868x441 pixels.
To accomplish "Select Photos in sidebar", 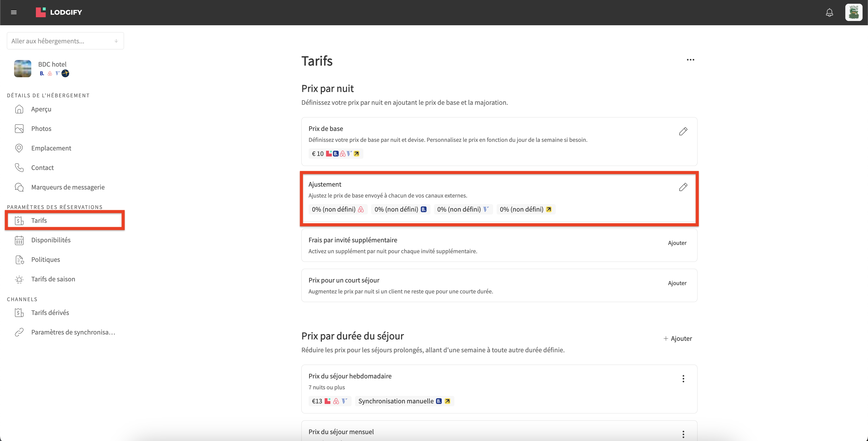I will pyautogui.click(x=41, y=129).
